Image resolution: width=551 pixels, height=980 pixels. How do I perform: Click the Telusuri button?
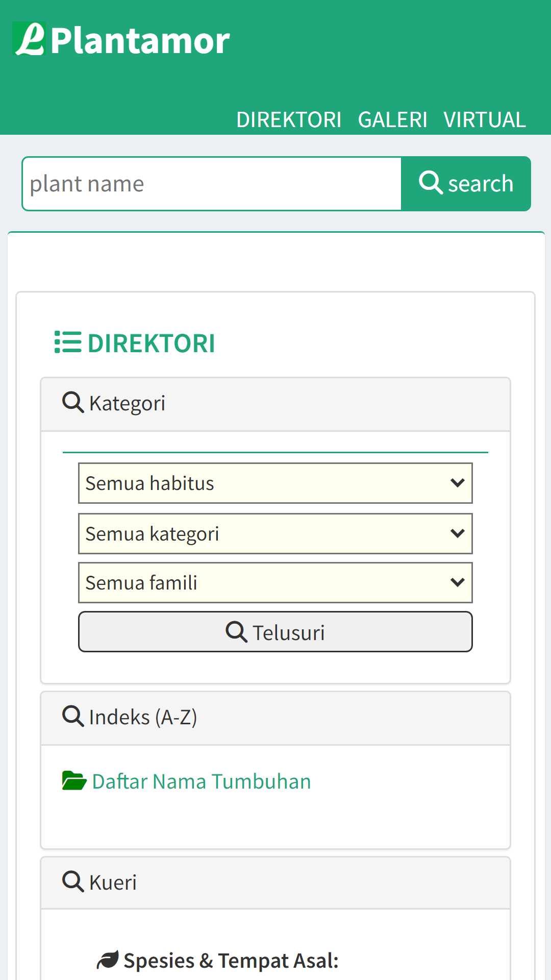(x=275, y=632)
